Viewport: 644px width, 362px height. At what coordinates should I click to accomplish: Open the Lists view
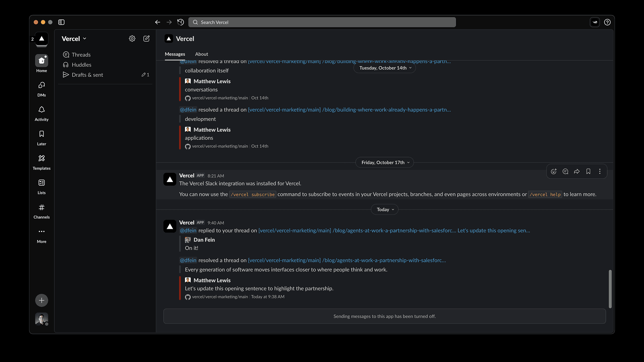pos(42,183)
